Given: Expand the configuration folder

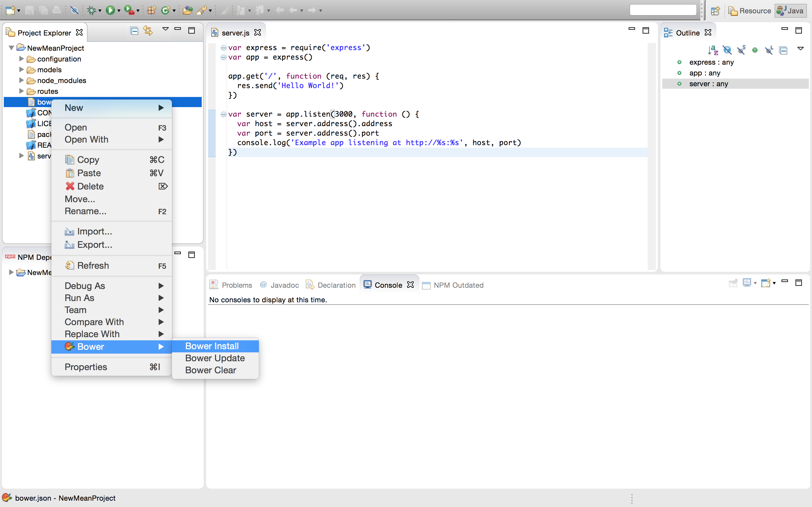Looking at the screenshot, I should (21, 59).
